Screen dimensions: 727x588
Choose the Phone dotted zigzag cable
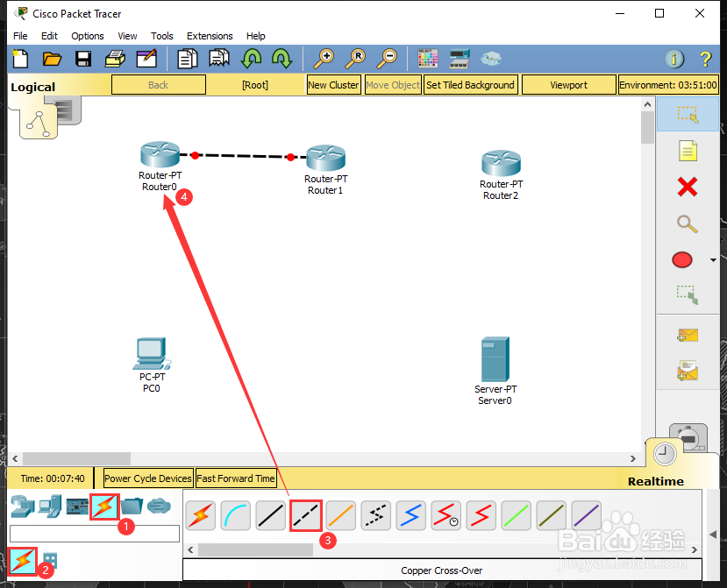376,515
